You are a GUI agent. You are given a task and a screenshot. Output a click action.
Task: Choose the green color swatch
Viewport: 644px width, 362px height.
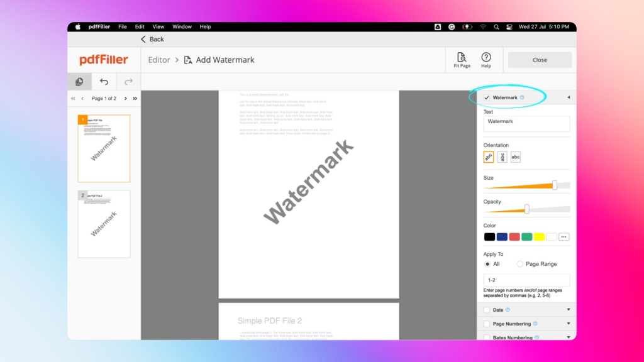[x=526, y=237]
